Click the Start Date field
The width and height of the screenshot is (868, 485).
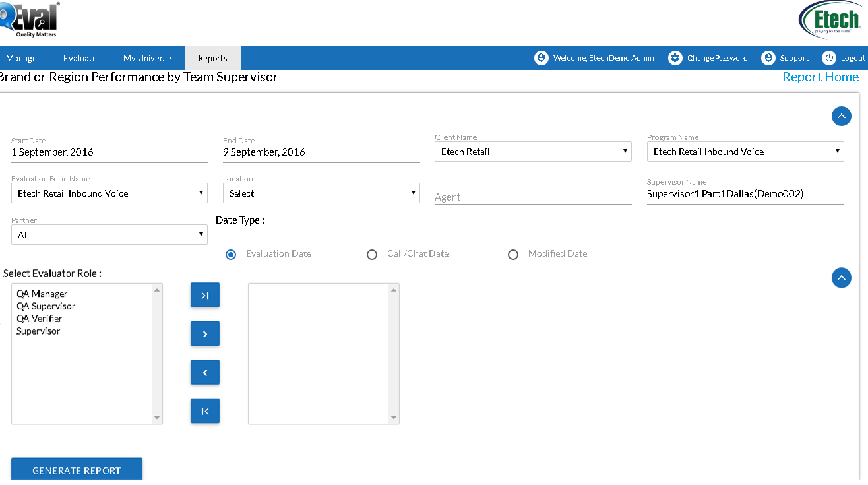(x=109, y=152)
